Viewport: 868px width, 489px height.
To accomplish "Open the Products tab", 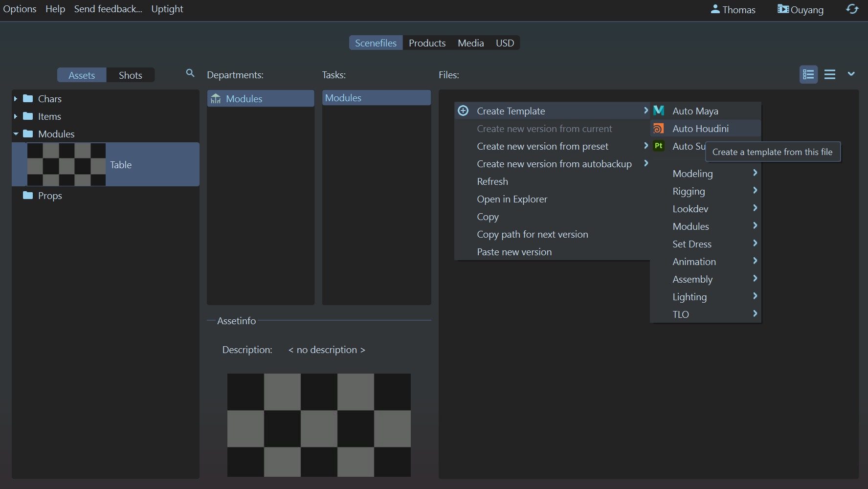I will [427, 43].
